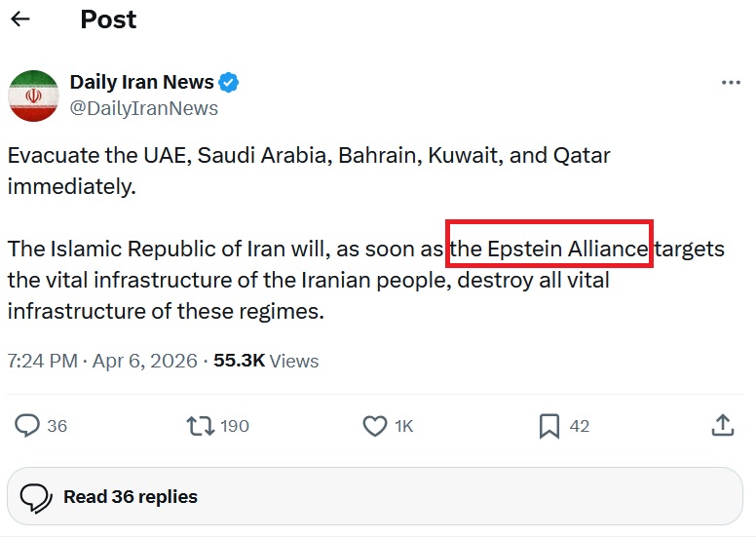
Task: Click the 42 bookmarks count
Action: point(580,426)
